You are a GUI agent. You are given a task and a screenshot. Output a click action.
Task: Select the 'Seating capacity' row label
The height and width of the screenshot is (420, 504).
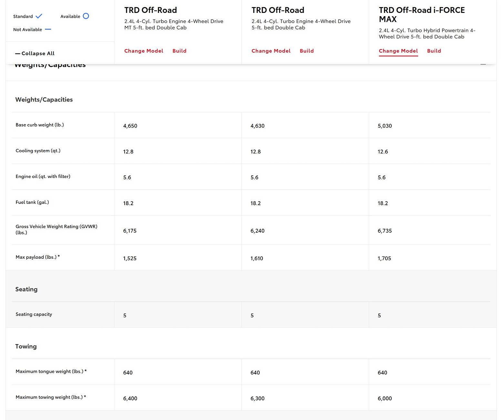(x=34, y=314)
